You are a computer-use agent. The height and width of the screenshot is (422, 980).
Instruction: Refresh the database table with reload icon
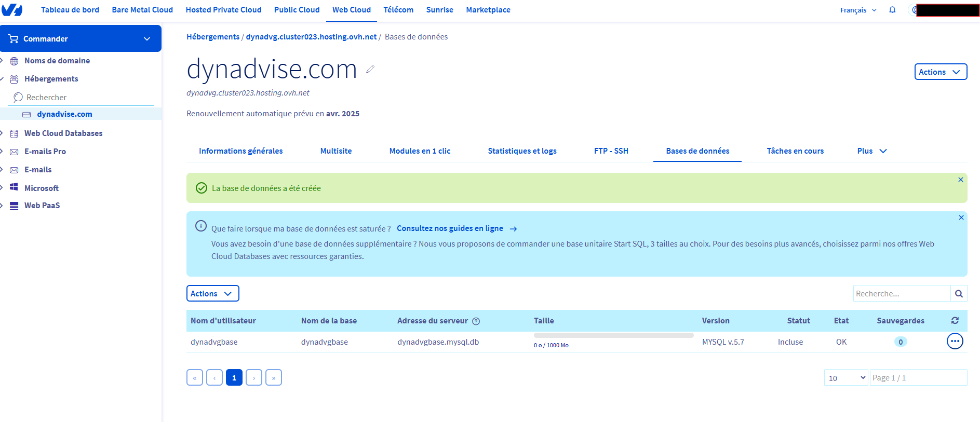955,321
